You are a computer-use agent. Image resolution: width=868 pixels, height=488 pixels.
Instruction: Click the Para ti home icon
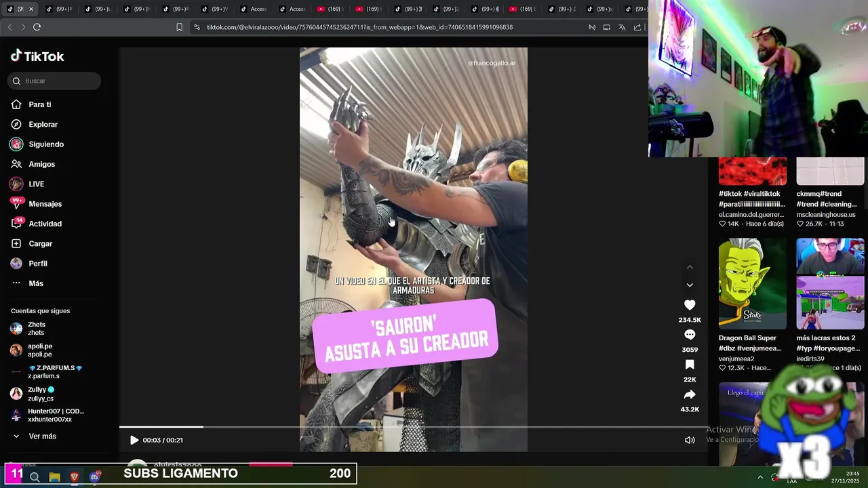click(x=16, y=104)
